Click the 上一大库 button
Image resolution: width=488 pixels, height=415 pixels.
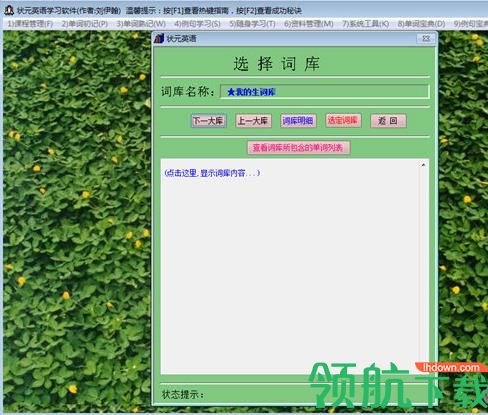253,121
